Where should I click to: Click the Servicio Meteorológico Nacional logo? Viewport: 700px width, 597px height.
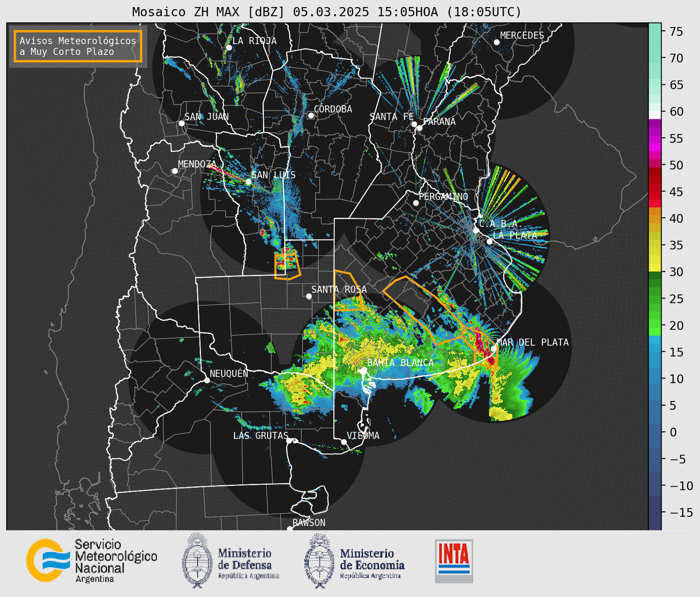point(92,560)
